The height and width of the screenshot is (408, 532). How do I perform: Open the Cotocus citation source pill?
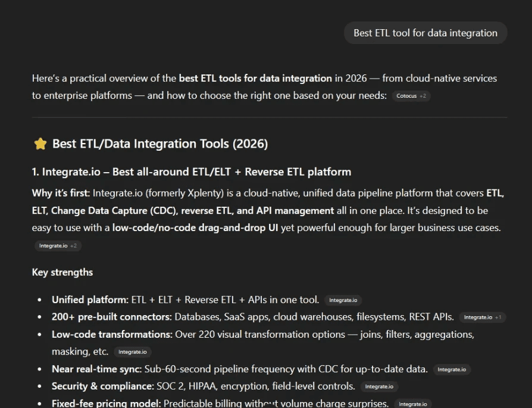pos(405,96)
